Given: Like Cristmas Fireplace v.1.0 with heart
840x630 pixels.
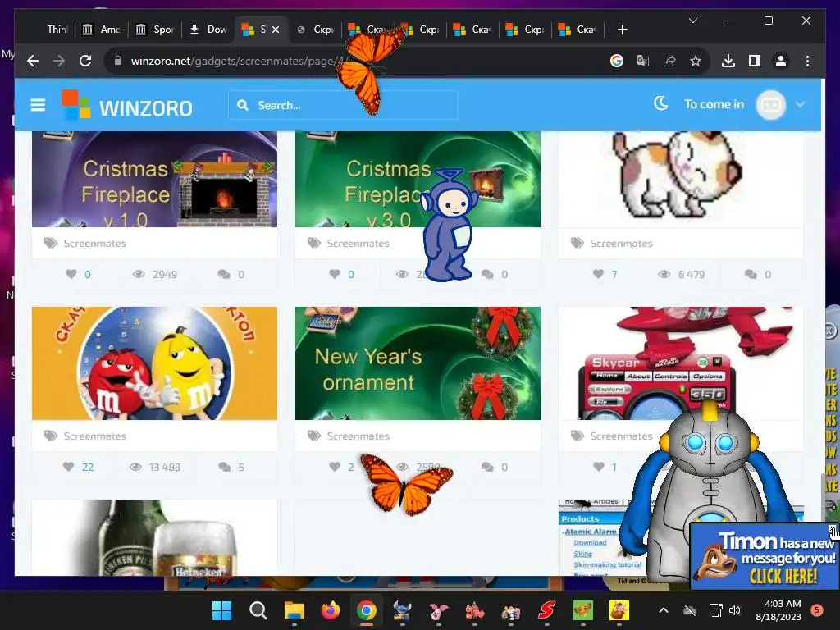Looking at the screenshot, I should coord(71,274).
